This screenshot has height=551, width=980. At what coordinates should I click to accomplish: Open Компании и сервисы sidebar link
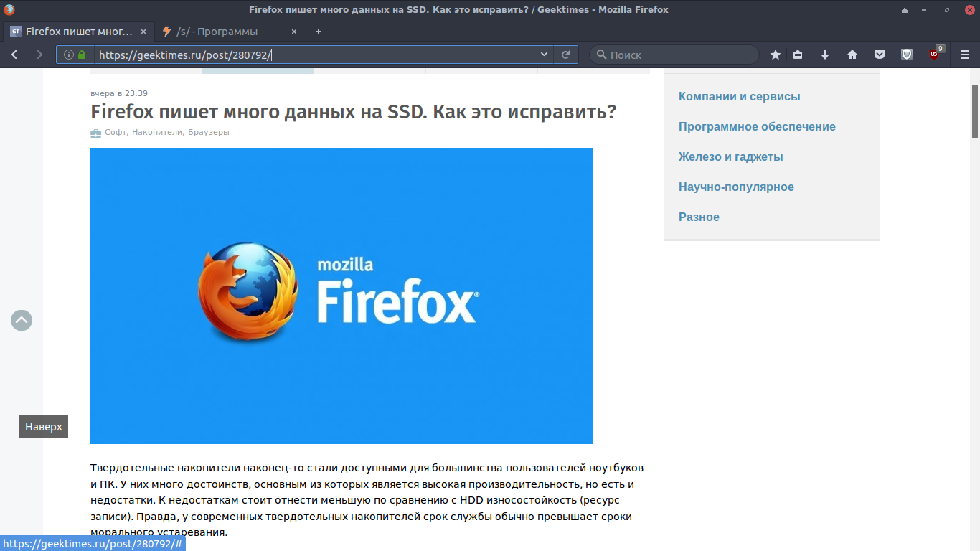click(740, 96)
